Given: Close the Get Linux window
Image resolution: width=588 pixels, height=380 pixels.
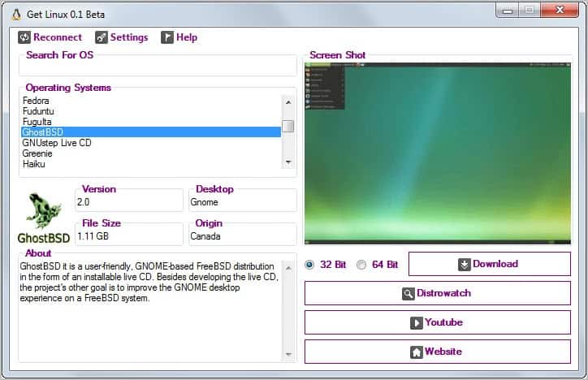Looking at the screenshot, I should coord(560,10).
